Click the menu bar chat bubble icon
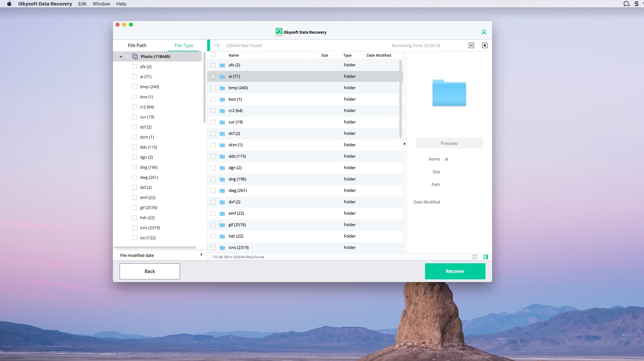Viewport: 644px width, 361px height. click(627, 4)
